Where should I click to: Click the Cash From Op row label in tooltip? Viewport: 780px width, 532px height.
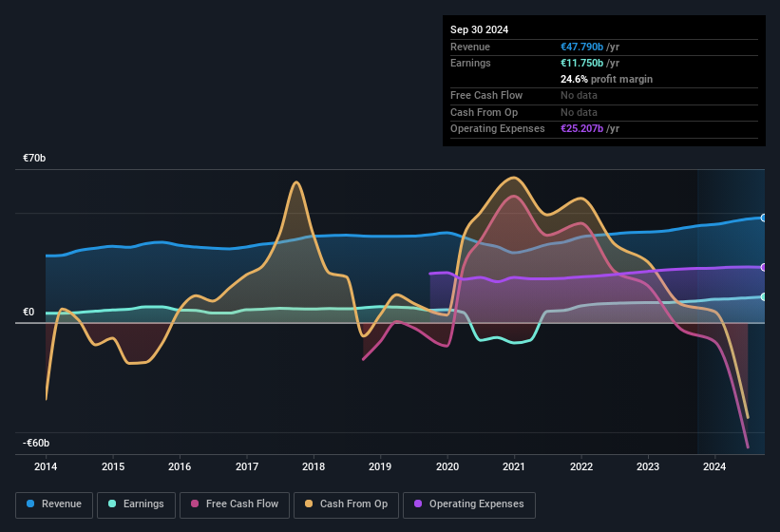tap(484, 112)
